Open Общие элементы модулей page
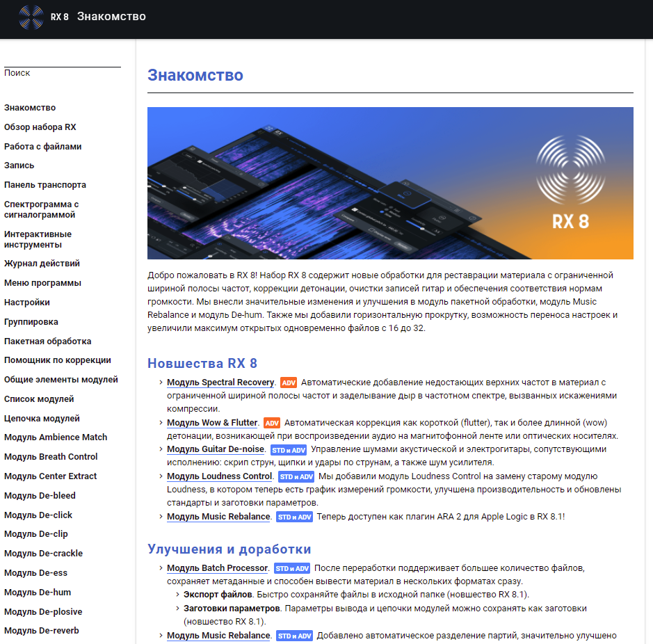Image resolution: width=653 pixels, height=644 pixels. 61,380
